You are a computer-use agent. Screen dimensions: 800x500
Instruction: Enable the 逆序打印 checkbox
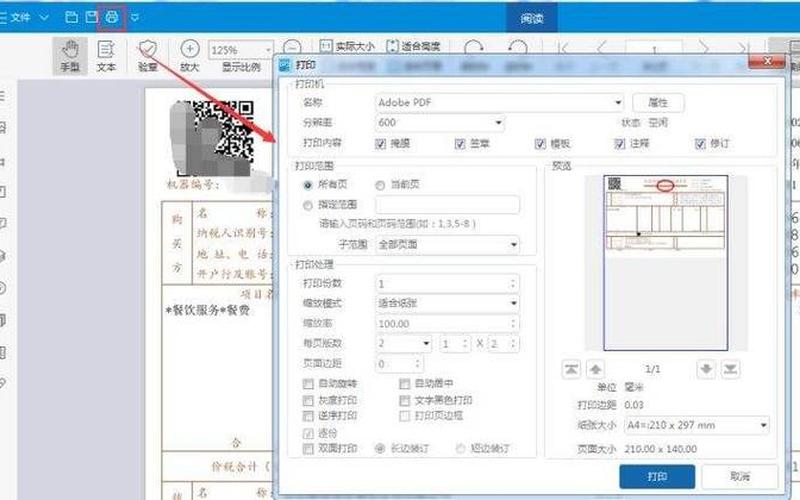(308, 416)
